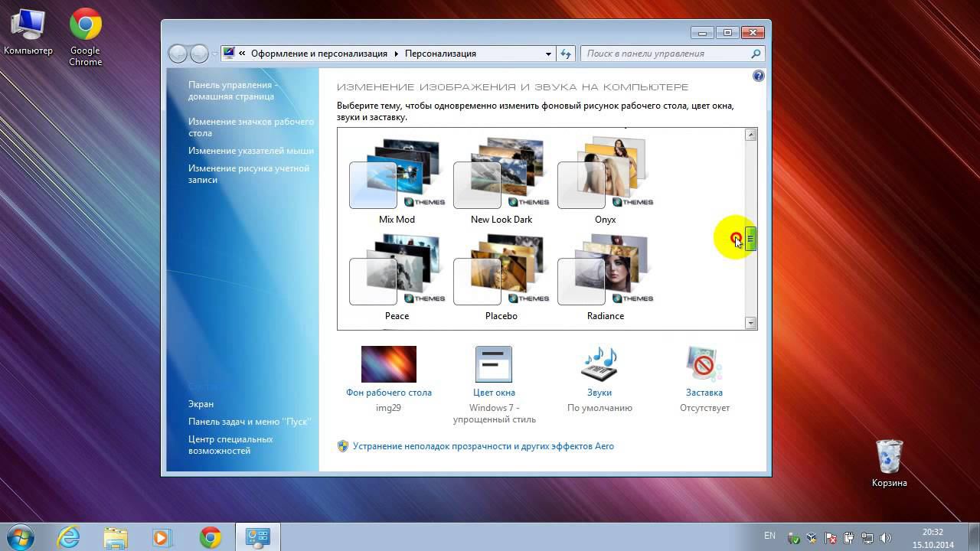Select the New Look Dark theme
The image size is (980, 551).
(x=501, y=182)
